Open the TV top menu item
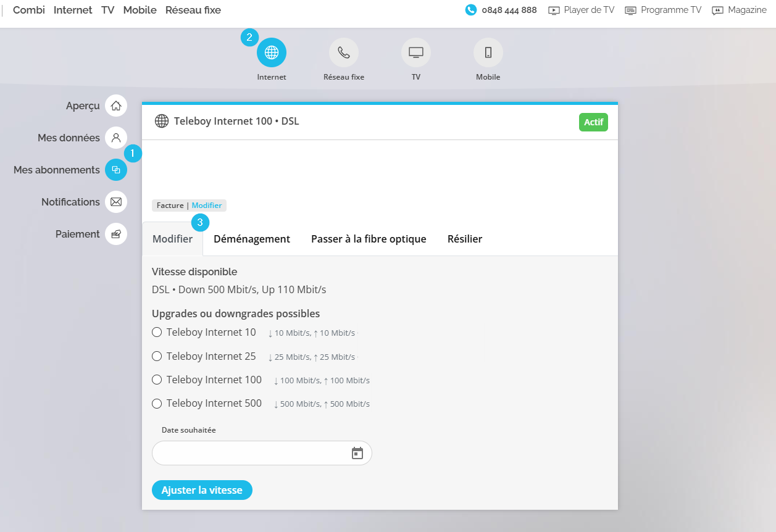776x532 pixels. 108,10
